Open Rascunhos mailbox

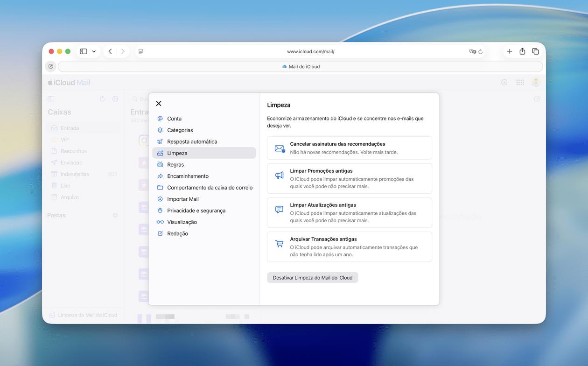click(84, 151)
